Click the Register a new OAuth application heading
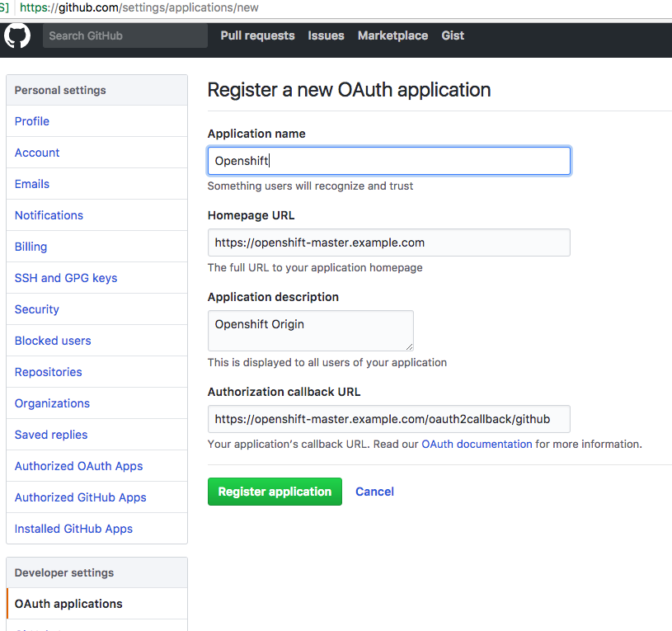672x631 pixels. pos(349,90)
